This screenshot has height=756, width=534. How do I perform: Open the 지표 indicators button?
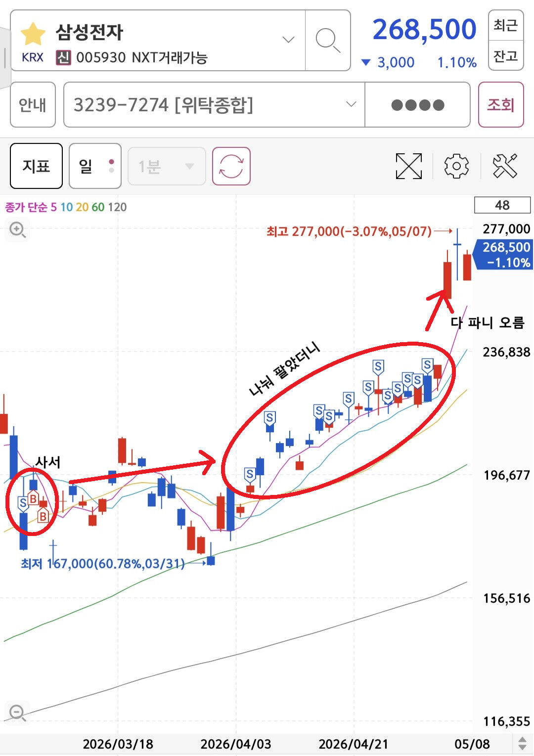(36, 166)
